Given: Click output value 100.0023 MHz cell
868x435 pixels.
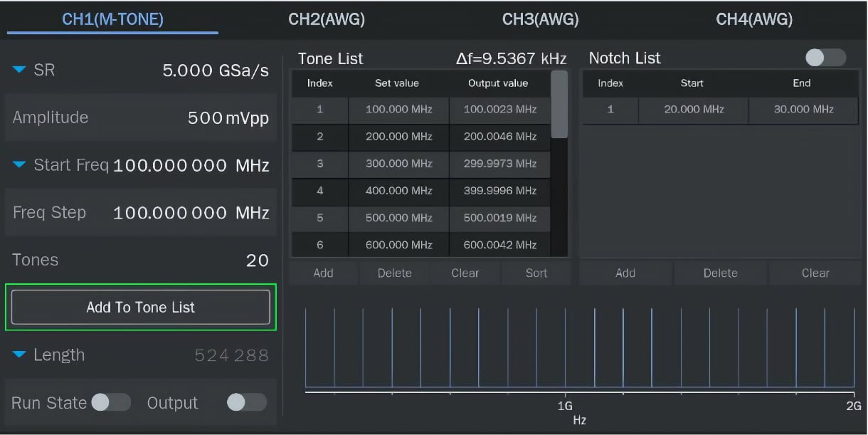Looking at the screenshot, I should click(x=500, y=110).
